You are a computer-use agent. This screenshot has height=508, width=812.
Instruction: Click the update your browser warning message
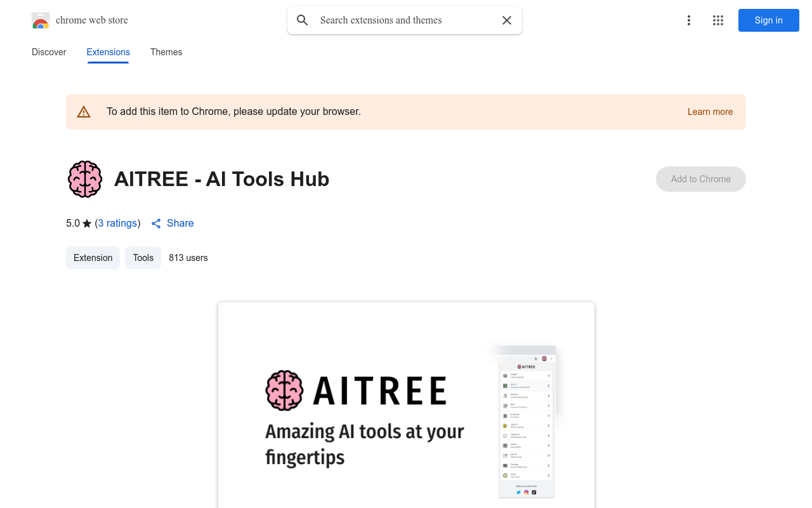[234, 112]
